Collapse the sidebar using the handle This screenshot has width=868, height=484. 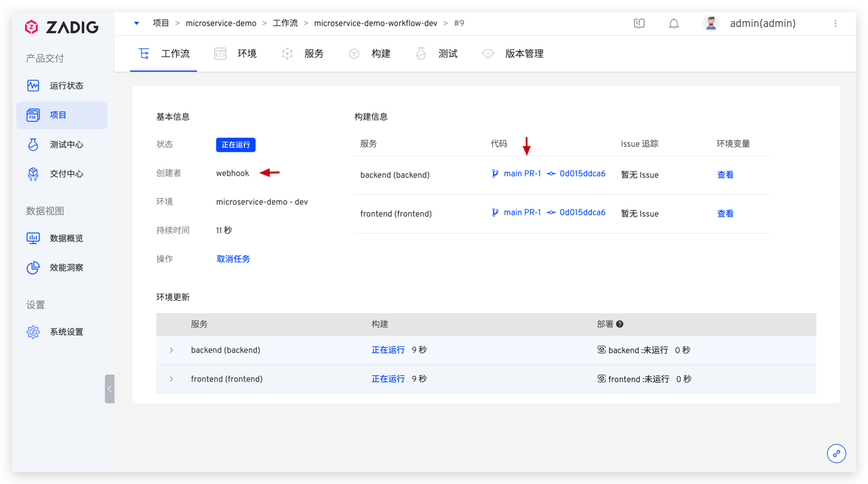coord(110,389)
